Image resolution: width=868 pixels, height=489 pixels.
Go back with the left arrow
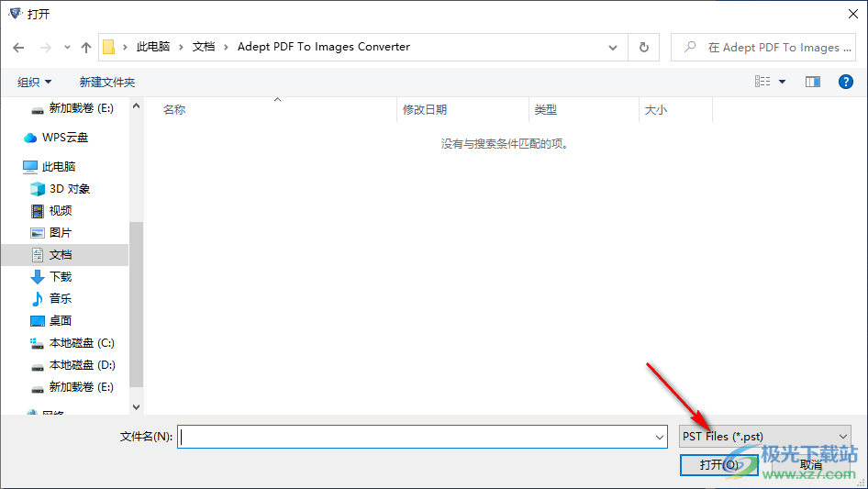click(x=18, y=48)
